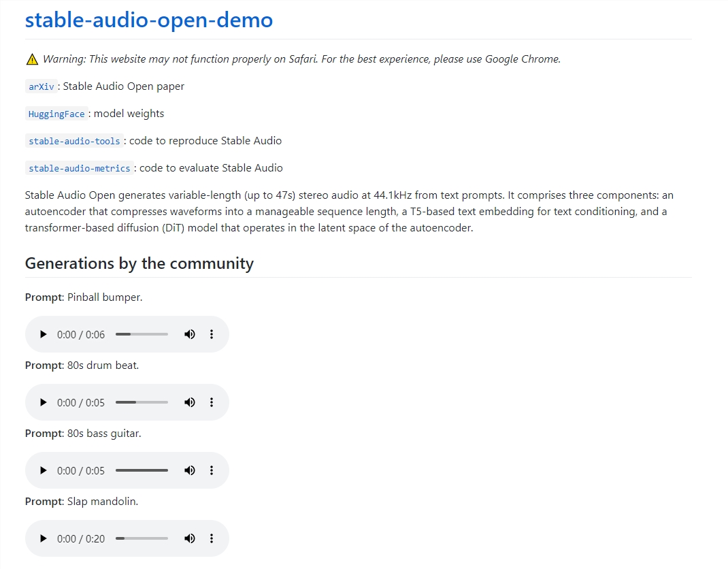Open the arXiv link
Image resolution: width=728 pixels, height=569 pixels.
(39, 86)
